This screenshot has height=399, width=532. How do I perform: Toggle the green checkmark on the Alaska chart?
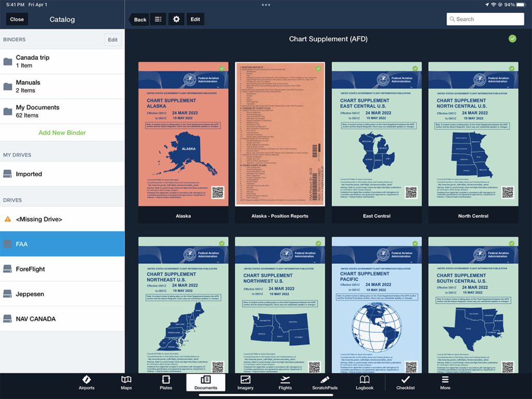[x=223, y=67]
